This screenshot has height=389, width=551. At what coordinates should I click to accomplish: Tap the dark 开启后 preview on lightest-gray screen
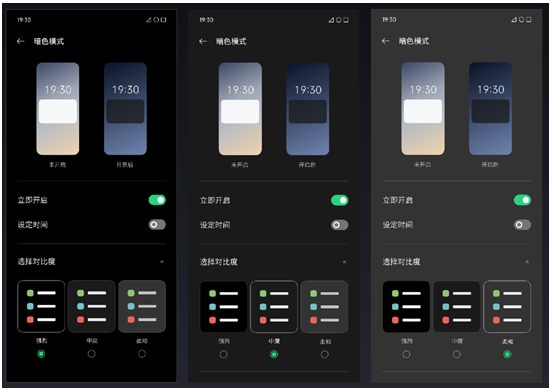pyautogui.click(x=490, y=109)
